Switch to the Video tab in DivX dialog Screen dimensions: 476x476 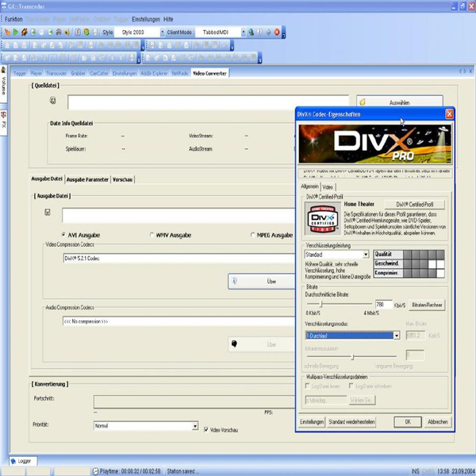(x=328, y=187)
